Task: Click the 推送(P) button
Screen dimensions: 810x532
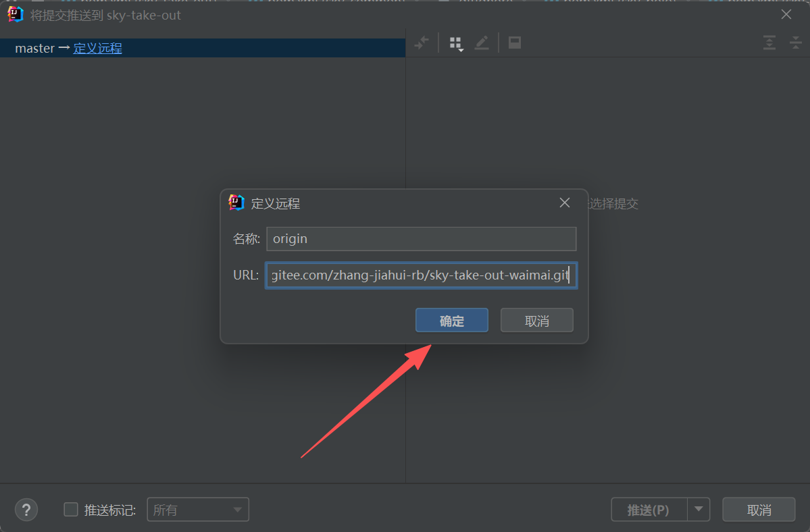Action: [x=649, y=510]
